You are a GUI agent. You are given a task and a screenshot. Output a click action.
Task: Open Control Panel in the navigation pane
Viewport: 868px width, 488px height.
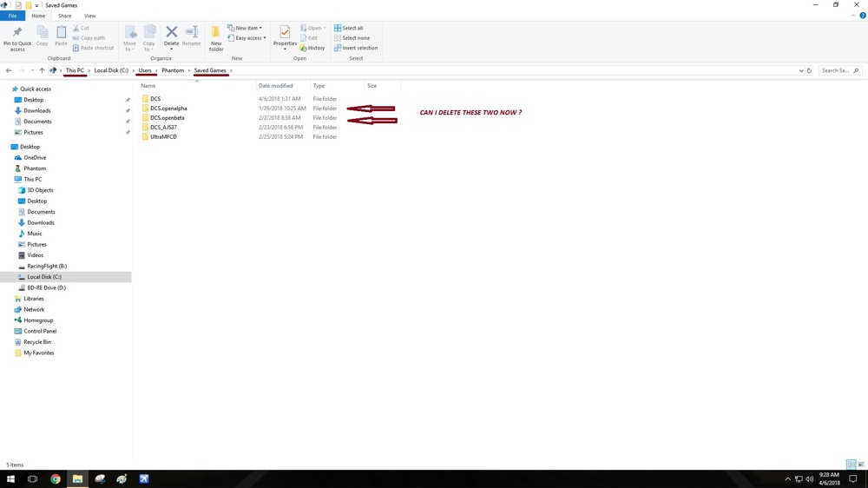click(40, 331)
